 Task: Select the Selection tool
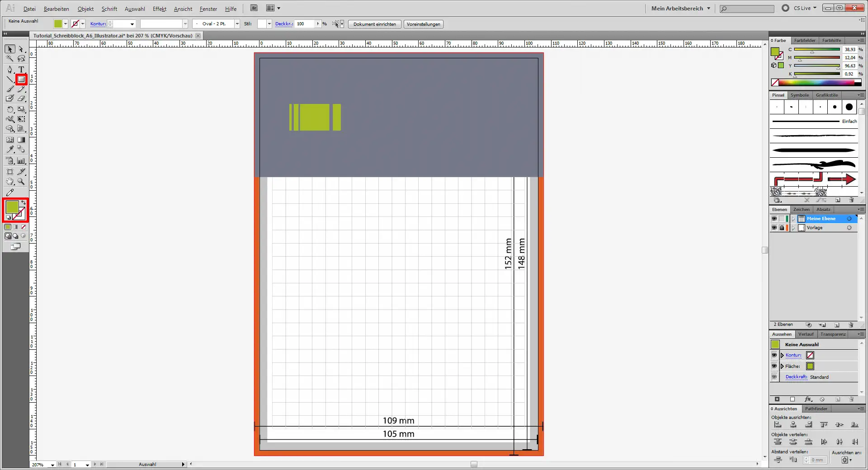(9, 49)
